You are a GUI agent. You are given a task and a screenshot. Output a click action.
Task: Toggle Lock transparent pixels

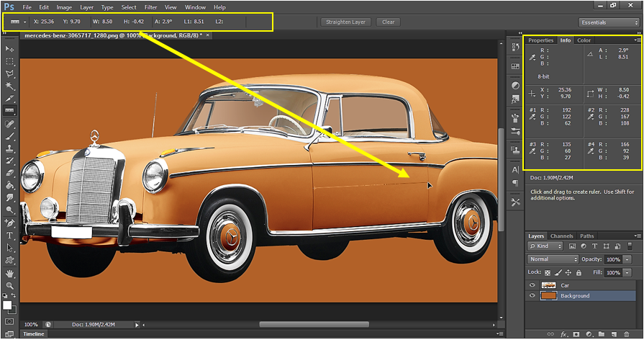[x=547, y=272]
